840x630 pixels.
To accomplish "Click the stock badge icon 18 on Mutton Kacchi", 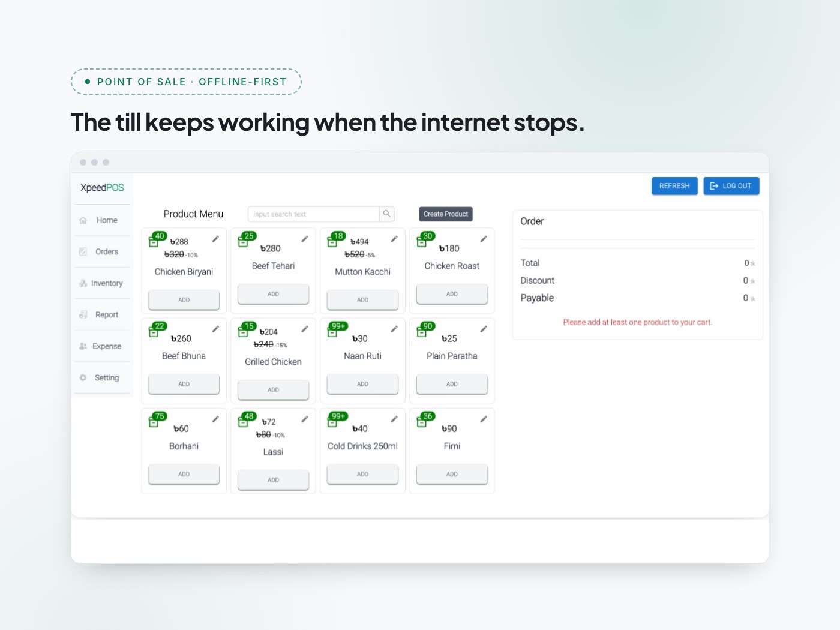I will pos(336,239).
